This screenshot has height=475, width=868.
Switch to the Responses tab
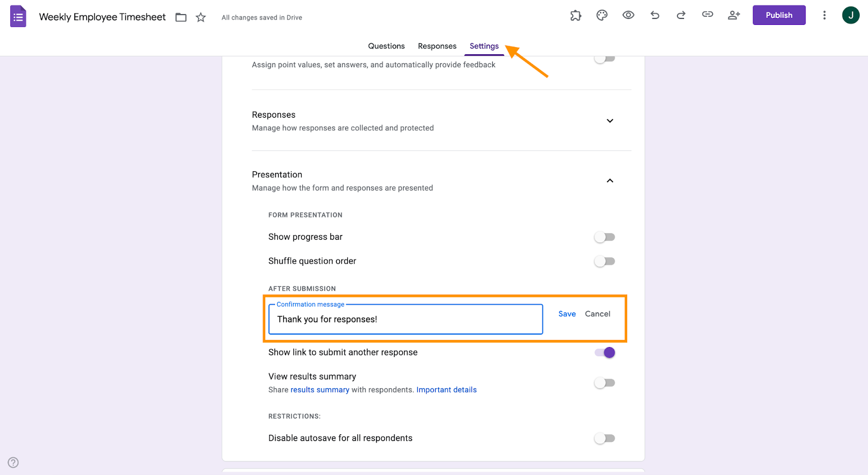(437, 46)
